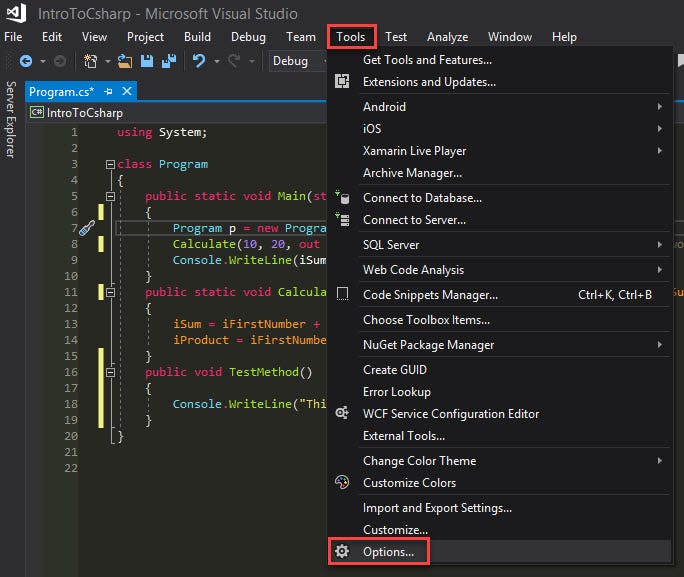The height and width of the screenshot is (577, 684).
Task: Click the Customize Colors palette icon
Action: point(342,482)
